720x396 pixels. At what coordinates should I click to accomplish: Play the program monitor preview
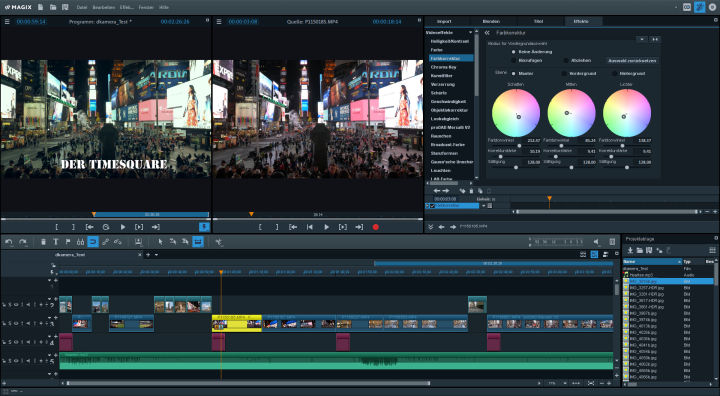(x=123, y=227)
